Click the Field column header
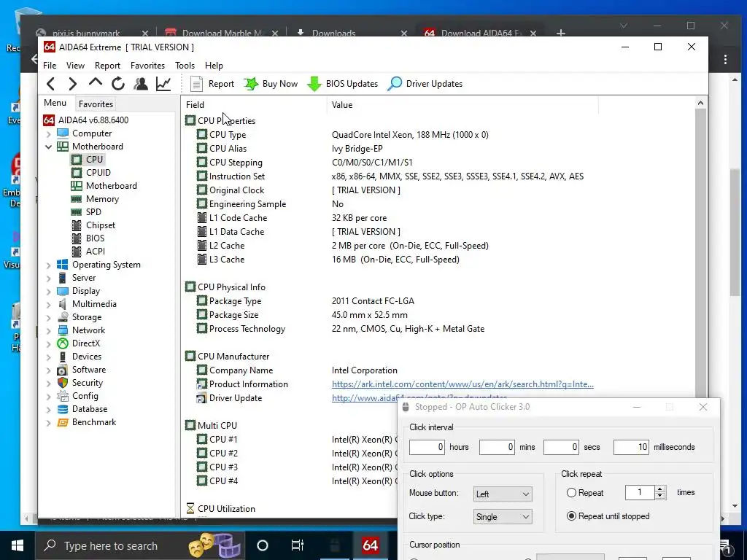 (x=253, y=105)
